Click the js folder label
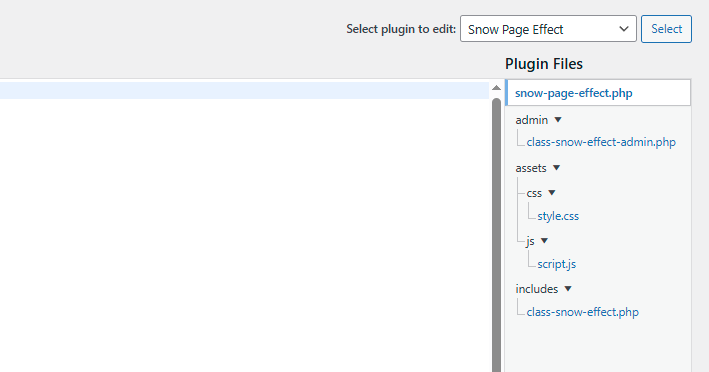The image size is (709, 372). point(530,241)
